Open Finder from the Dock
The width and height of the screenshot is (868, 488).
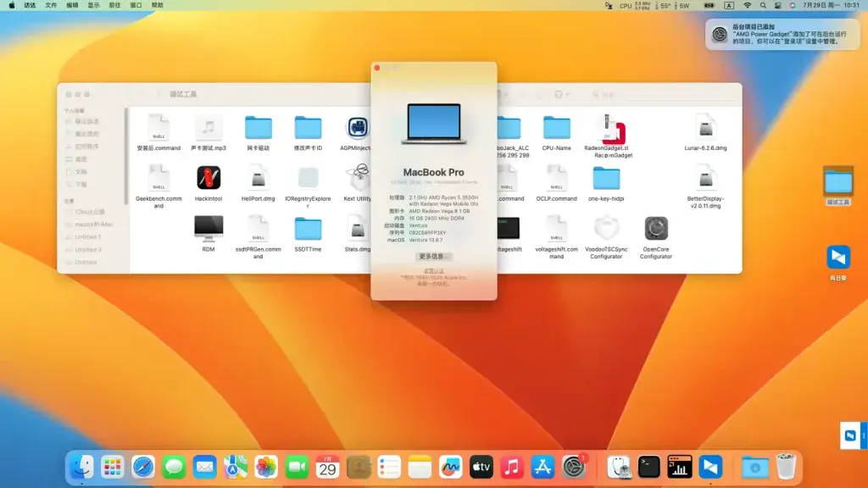(81, 468)
